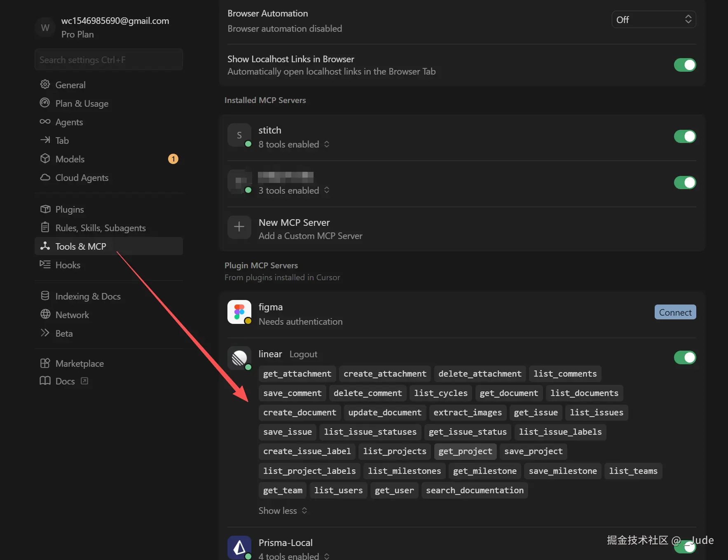Click the Tab arrow icon

pyautogui.click(x=45, y=140)
